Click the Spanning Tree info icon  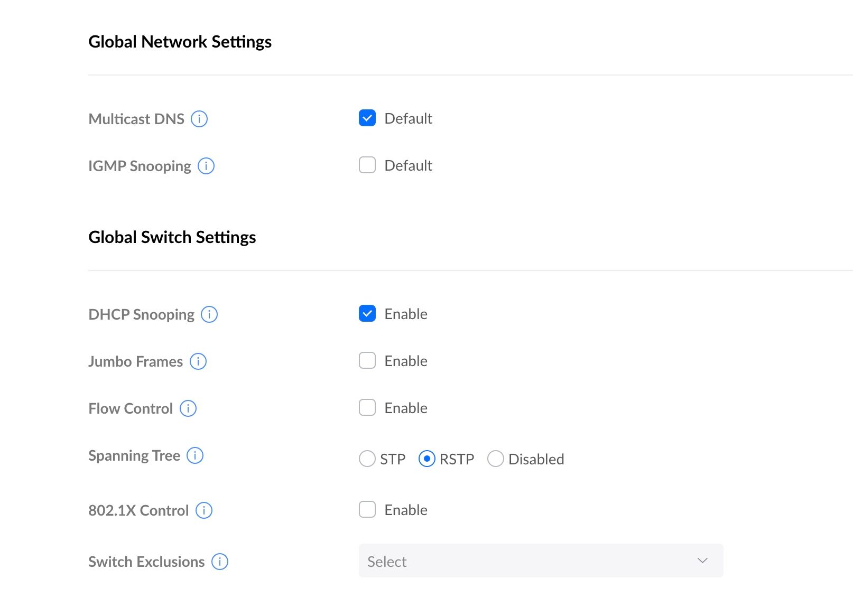(195, 455)
